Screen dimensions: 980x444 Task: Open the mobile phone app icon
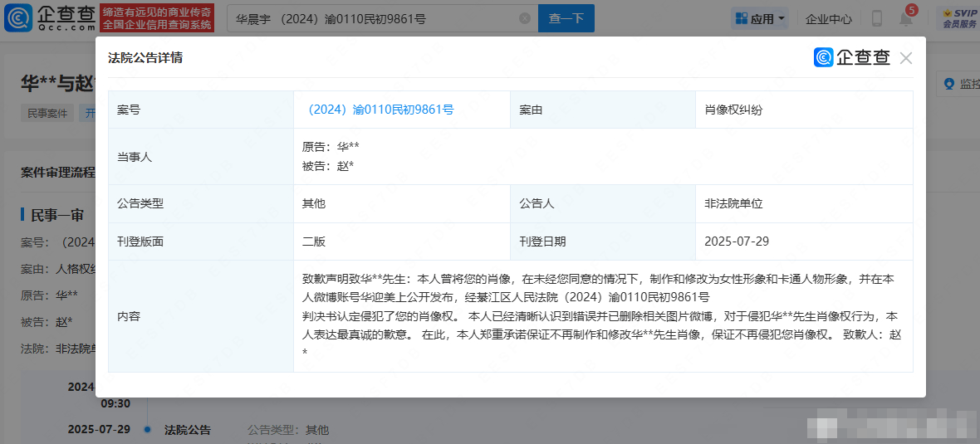click(877, 19)
